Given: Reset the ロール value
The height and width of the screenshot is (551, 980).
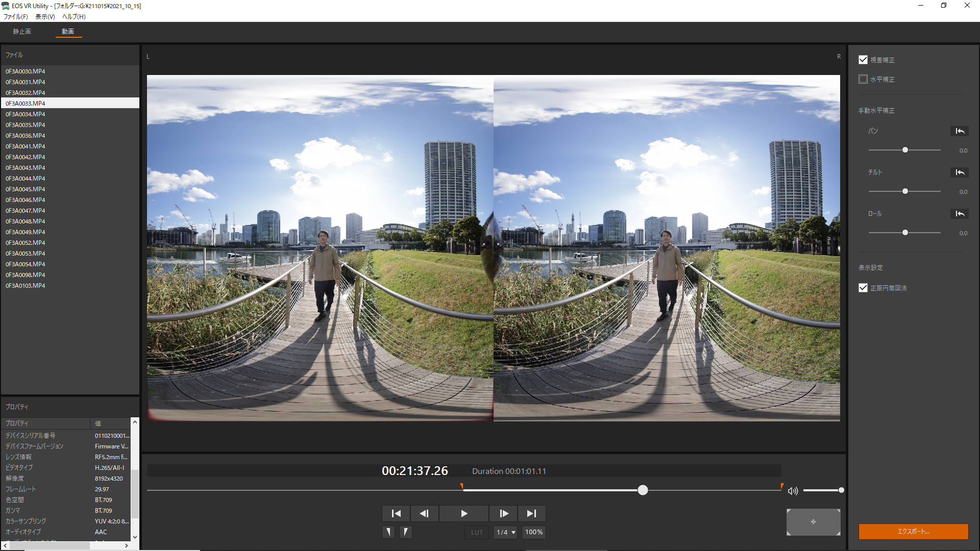Looking at the screenshot, I should point(960,214).
